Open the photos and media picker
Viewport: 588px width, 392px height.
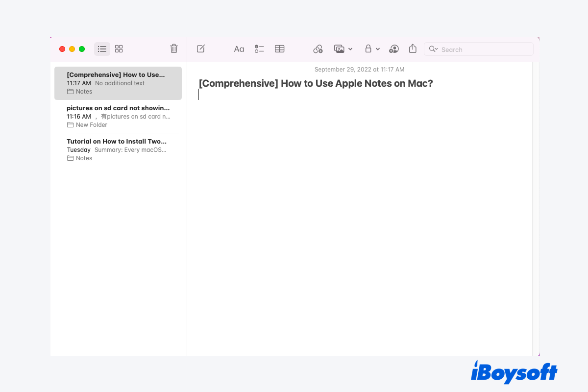point(339,49)
